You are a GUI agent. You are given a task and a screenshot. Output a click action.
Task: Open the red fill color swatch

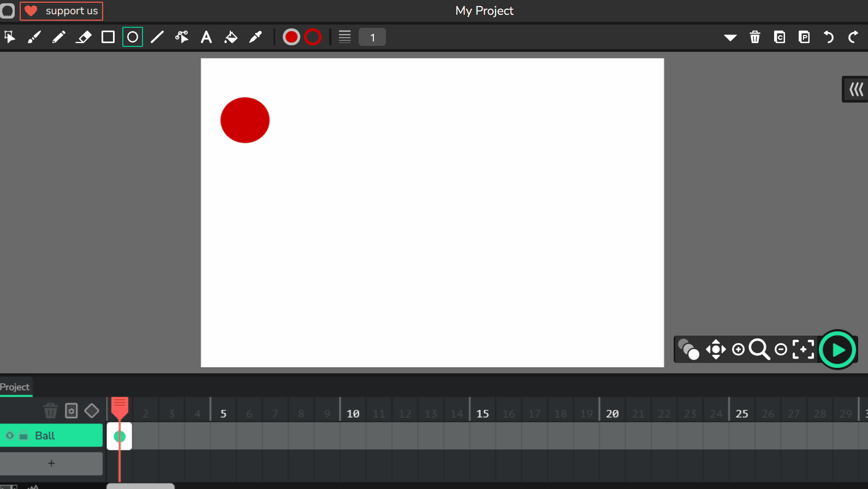pos(292,37)
